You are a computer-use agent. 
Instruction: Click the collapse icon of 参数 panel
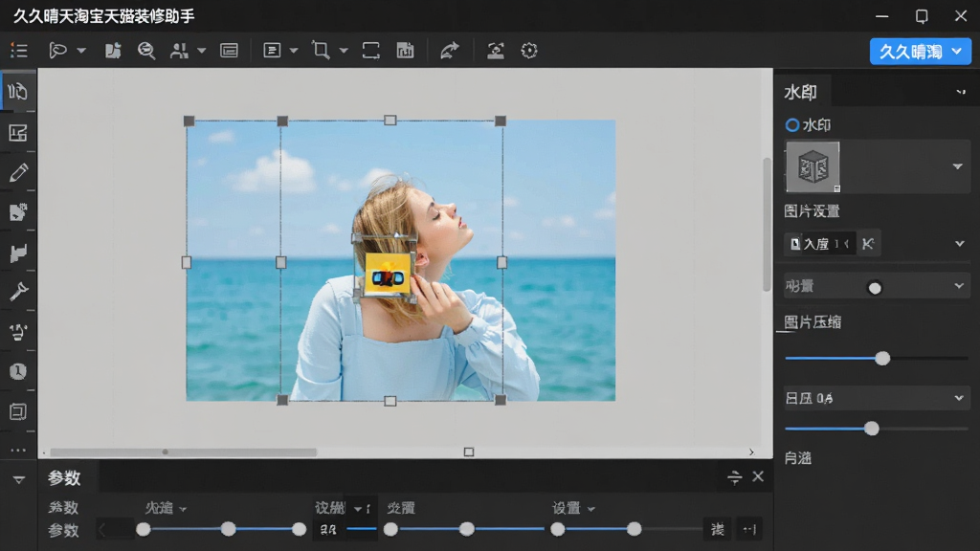pyautogui.click(x=734, y=477)
